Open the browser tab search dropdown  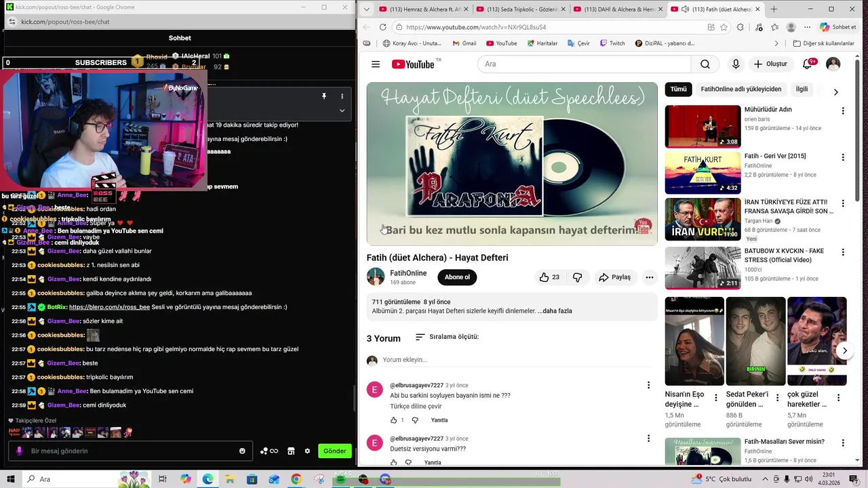point(367,9)
